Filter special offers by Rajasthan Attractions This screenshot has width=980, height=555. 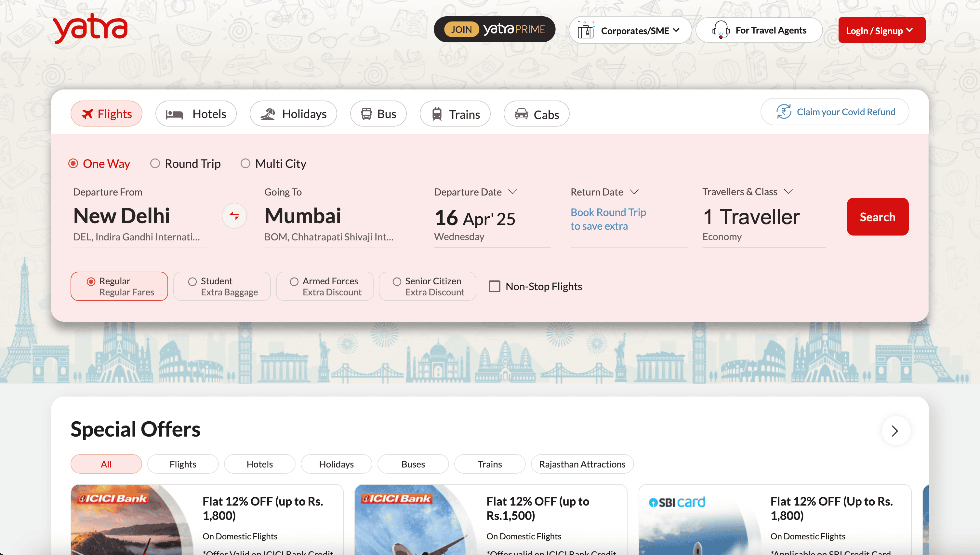point(582,464)
